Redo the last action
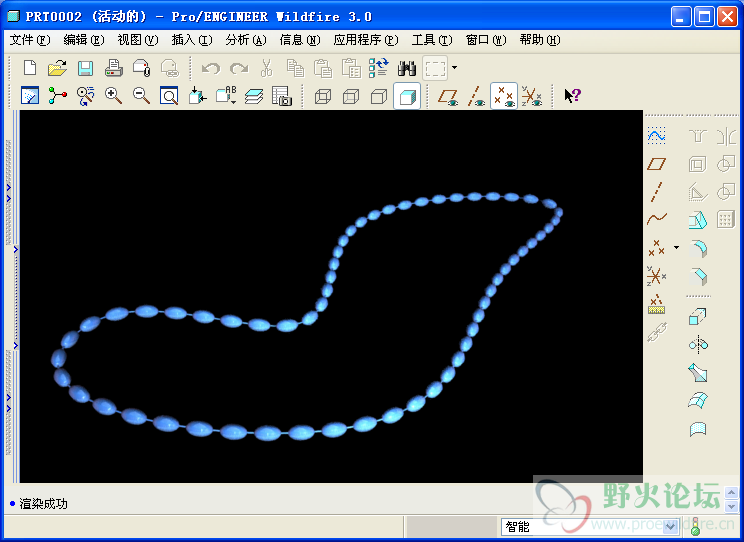744x542 pixels. [x=239, y=68]
